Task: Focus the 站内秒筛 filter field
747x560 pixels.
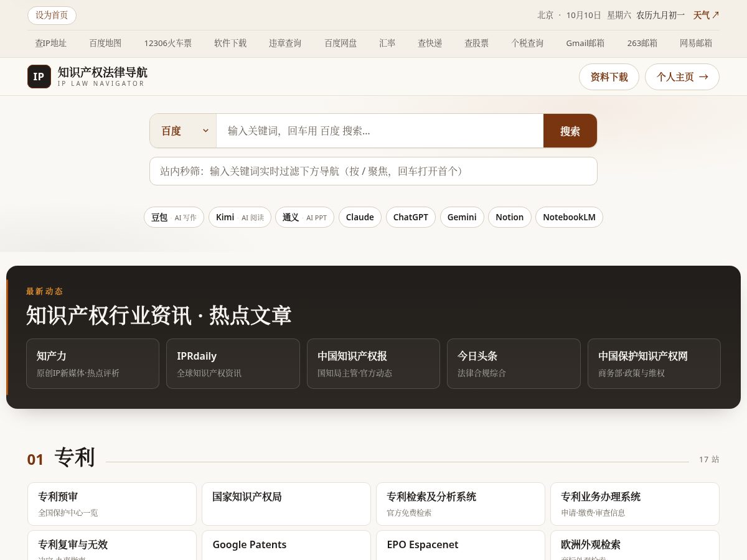Action: click(x=374, y=171)
